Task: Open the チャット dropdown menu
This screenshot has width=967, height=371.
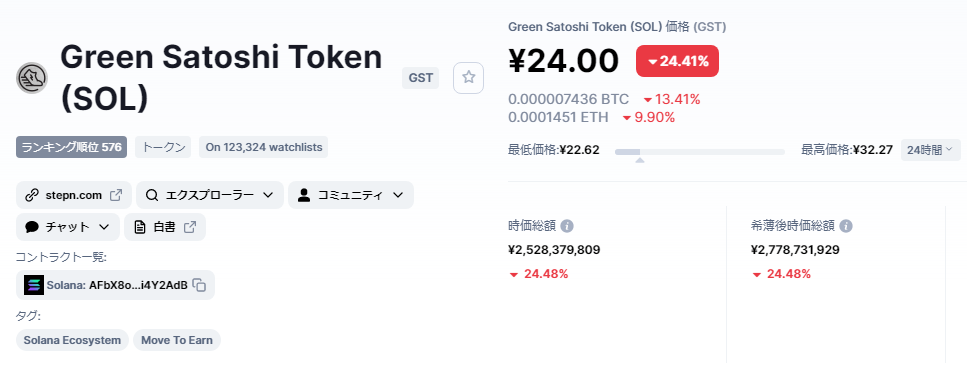Action: pyautogui.click(x=68, y=227)
